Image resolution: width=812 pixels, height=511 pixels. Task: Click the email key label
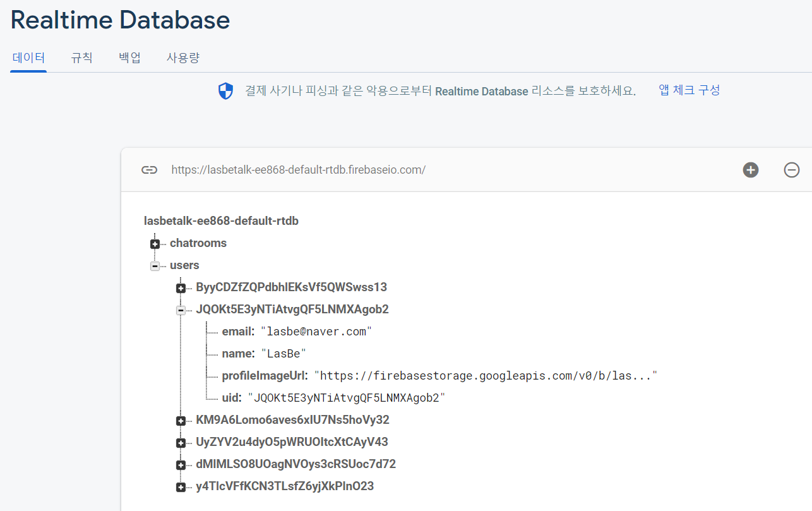(x=238, y=332)
